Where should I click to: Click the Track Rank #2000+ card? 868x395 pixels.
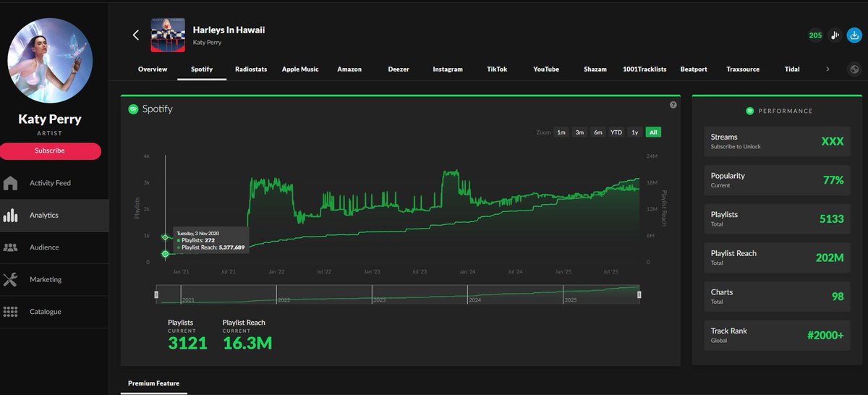[x=778, y=335]
